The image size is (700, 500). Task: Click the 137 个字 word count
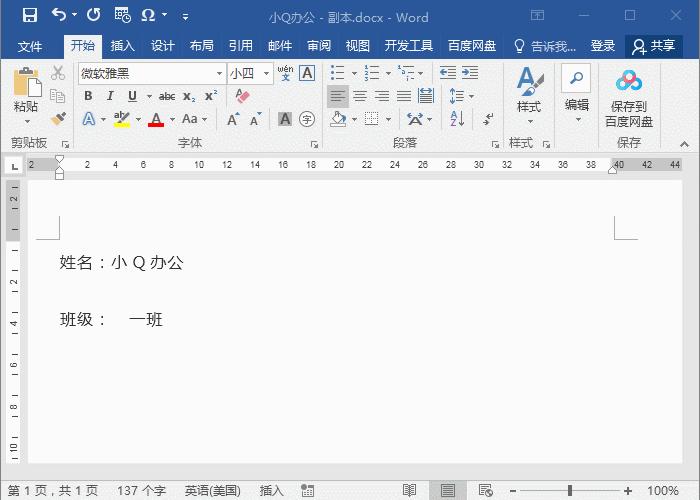point(142,491)
